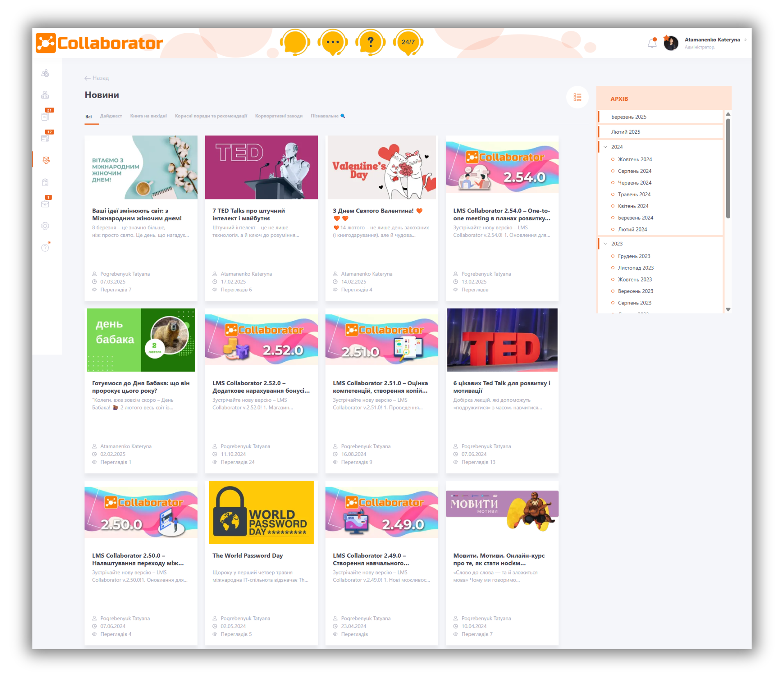The height and width of the screenshot is (677, 784).
Task: Open the help question mark sidebar icon
Action: (46, 247)
